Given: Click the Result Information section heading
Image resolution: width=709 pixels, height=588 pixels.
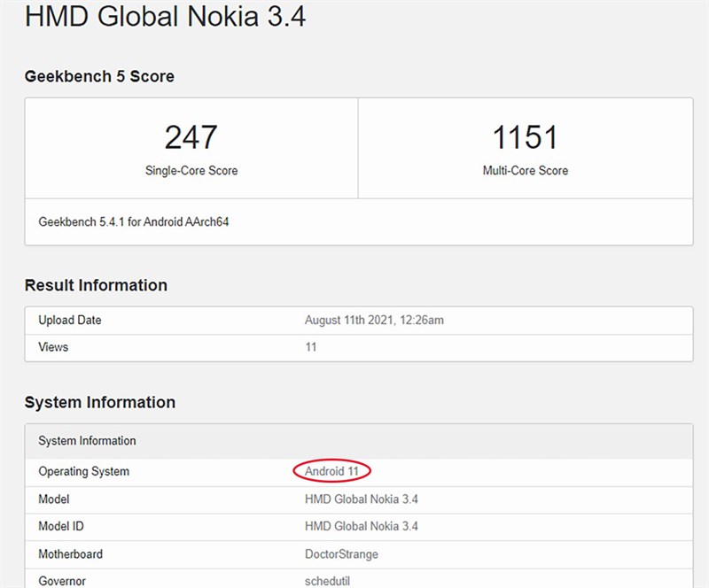Looking at the screenshot, I should click(99, 285).
